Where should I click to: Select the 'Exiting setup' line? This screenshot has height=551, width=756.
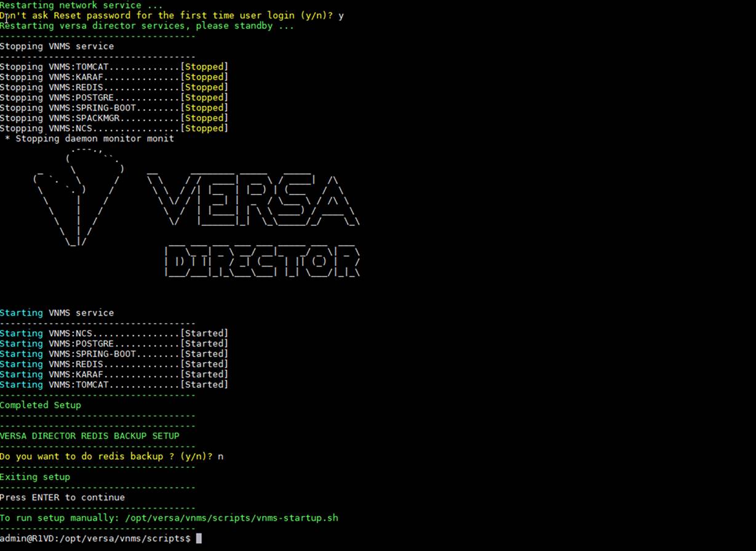point(35,477)
